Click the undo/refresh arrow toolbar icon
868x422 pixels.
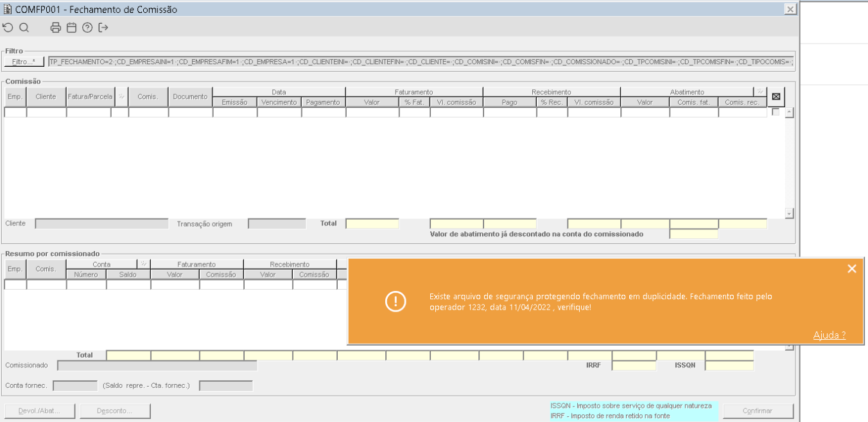click(8, 28)
